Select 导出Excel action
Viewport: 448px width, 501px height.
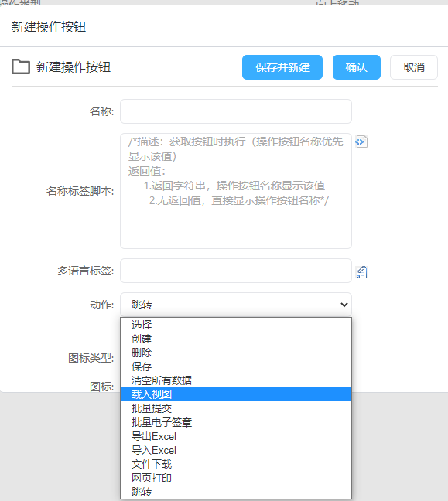236,436
